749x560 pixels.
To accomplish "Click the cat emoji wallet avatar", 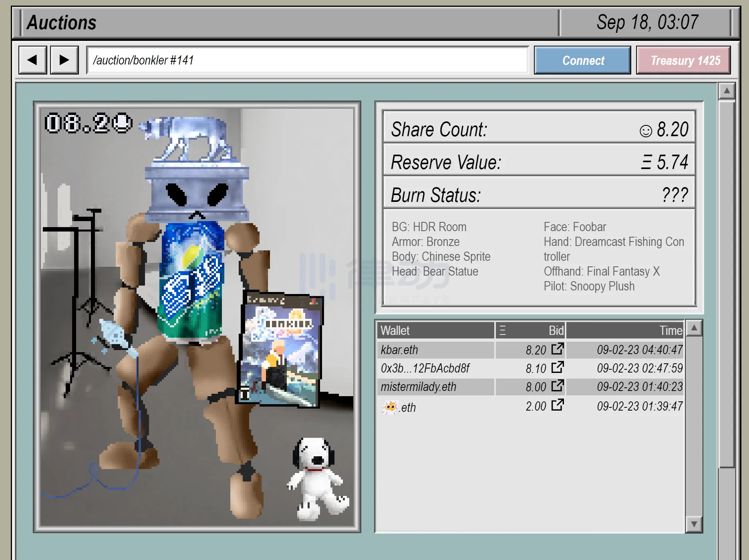I will (390, 407).
